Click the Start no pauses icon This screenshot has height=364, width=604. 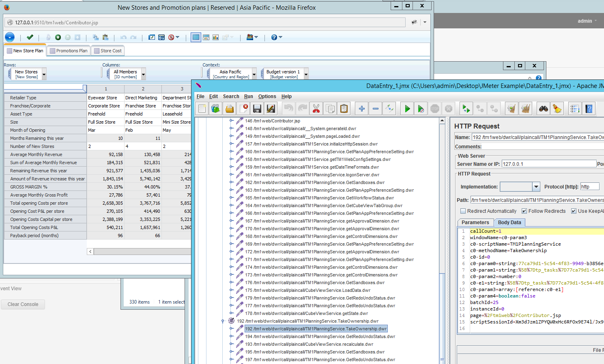click(421, 109)
